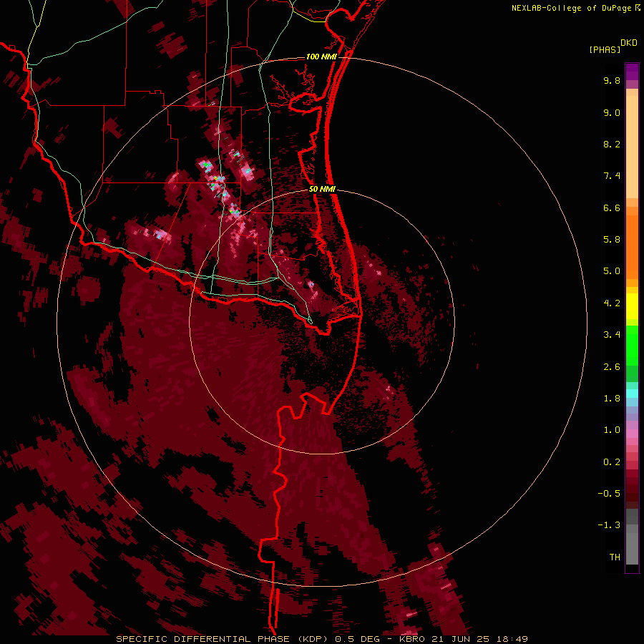Click the 3.4 color scale value
Image resolution: width=644 pixels, height=644 pixels.
[x=612, y=335]
